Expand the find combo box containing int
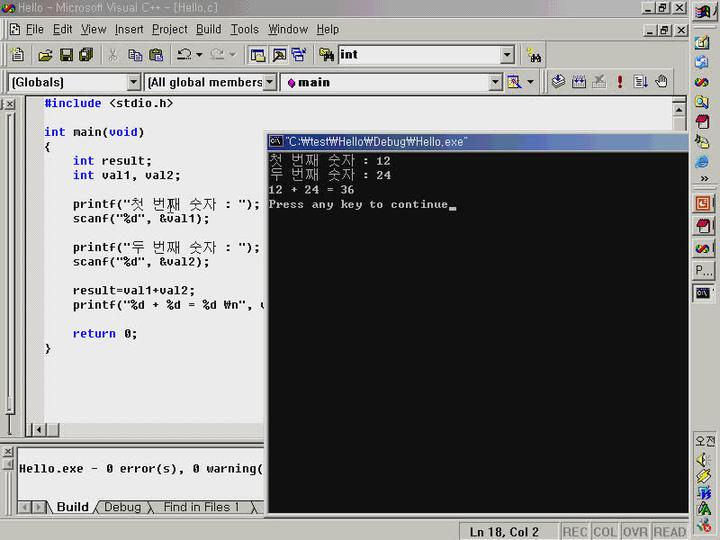Viewport: 720px width, 540px height. point(507,55)
